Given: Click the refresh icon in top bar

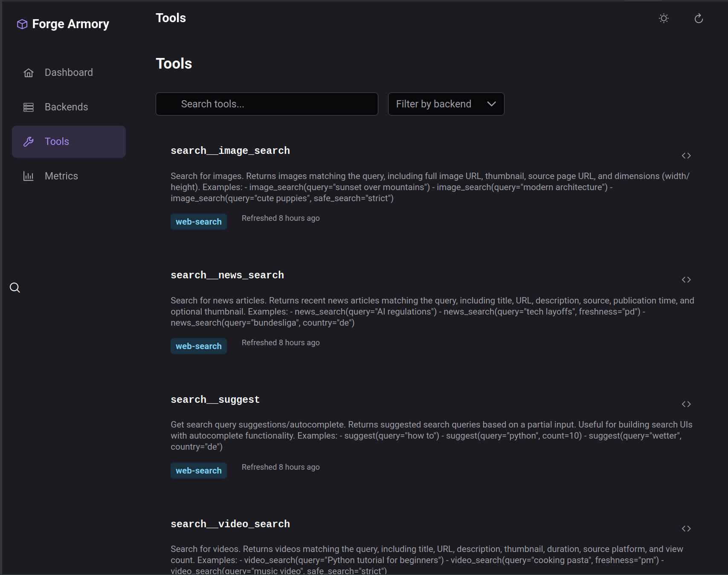Looking at the screenshot, I should pos(699,18).
